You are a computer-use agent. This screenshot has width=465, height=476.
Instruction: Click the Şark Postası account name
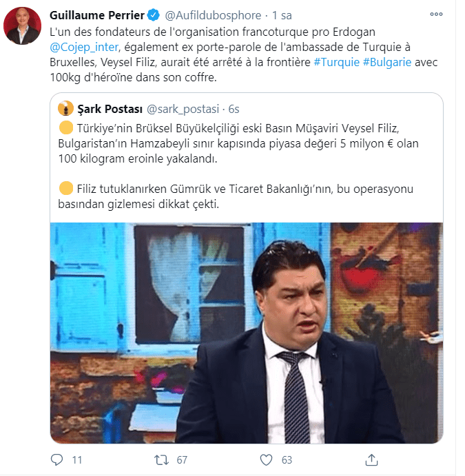point(110,109)
